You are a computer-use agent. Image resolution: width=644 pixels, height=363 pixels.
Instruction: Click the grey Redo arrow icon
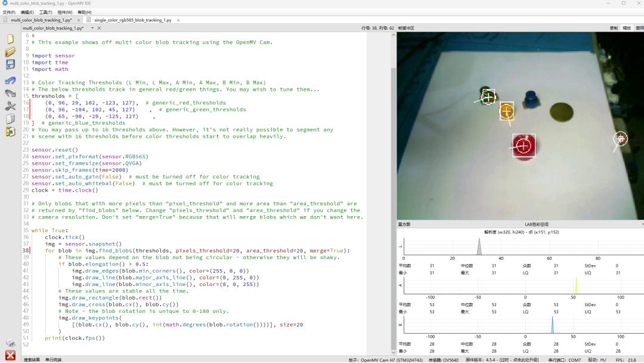[x=10, y=93]
